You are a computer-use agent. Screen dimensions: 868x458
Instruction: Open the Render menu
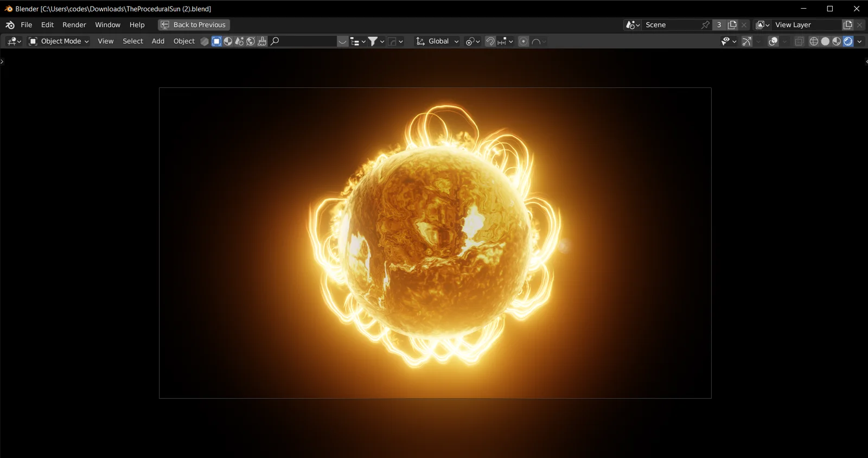tap(74, 25)
